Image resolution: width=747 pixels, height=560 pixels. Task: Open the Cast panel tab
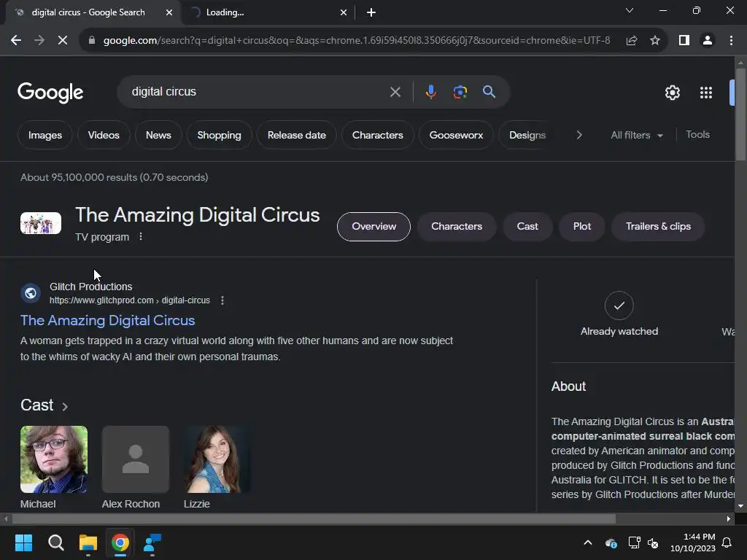[x=527, y=227]
